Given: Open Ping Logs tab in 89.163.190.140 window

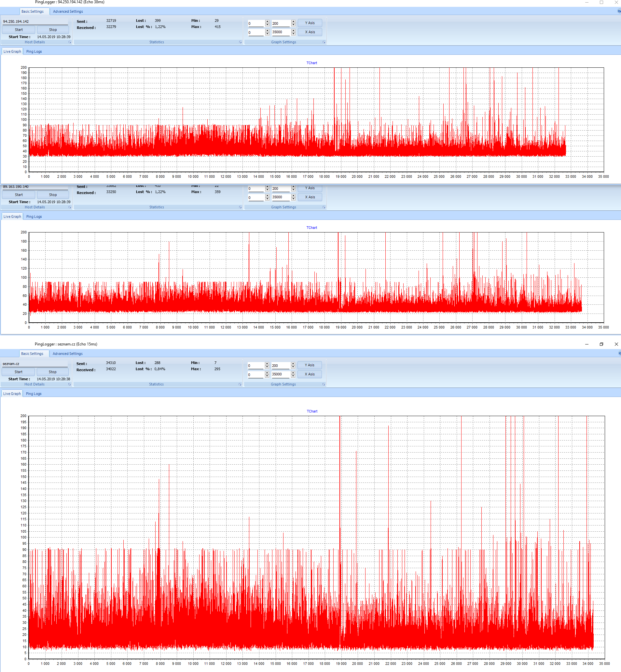Looking at the screenshot, I should pos(34,217).
